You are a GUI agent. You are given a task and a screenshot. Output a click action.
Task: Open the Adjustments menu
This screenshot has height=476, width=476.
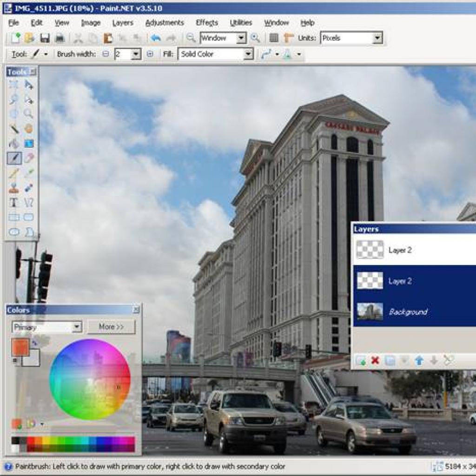click(165, 23)
